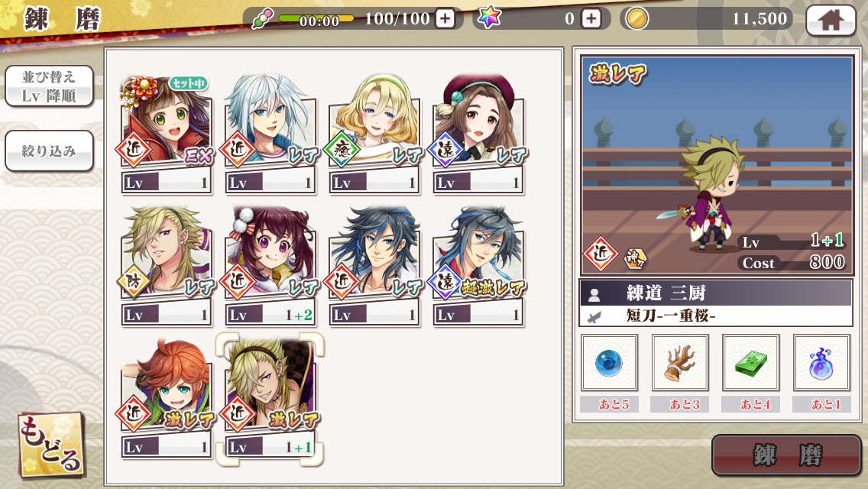
Task: Select the tree branch material icon
Action: [680, 363]
